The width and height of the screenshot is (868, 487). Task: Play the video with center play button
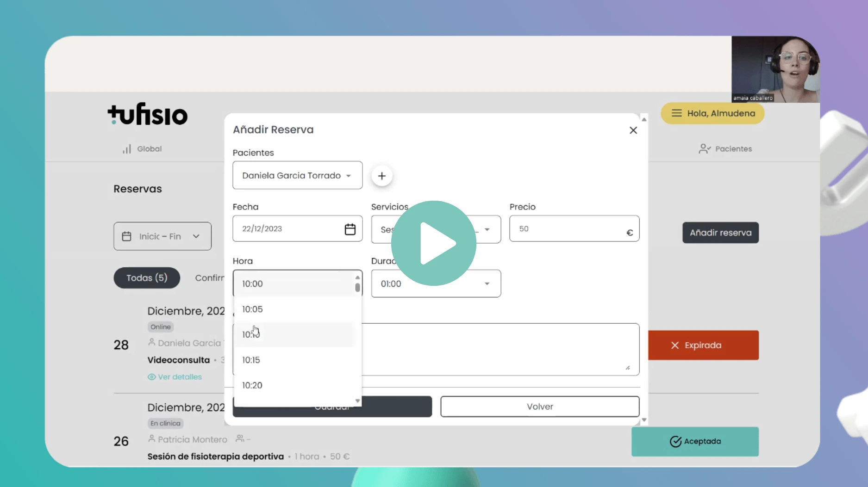pos(434,243)
